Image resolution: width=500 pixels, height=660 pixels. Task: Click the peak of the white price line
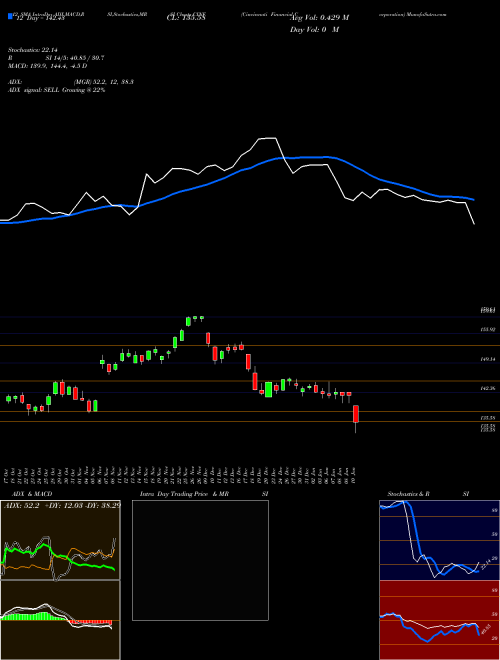268,138
